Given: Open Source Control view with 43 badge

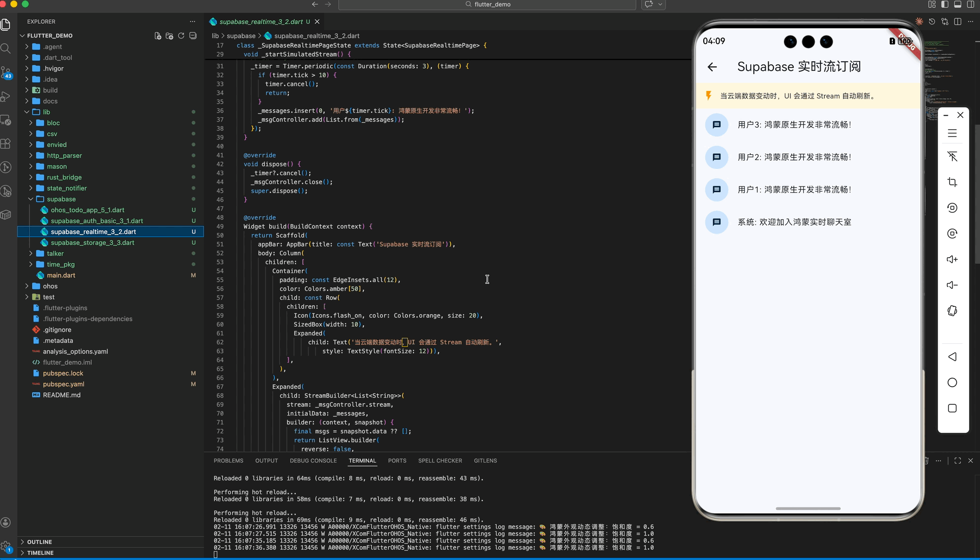Looking at the screenshot, I should (6, 72).
